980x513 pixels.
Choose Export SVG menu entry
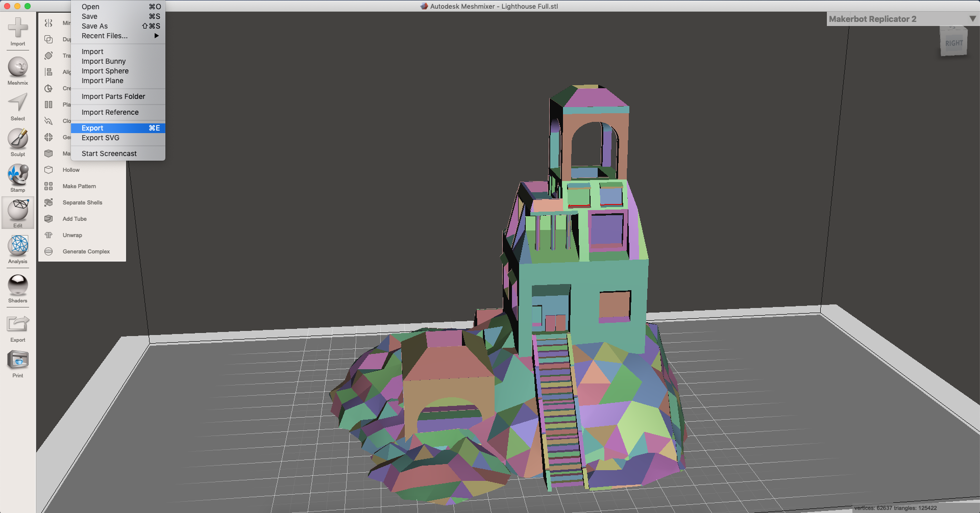tap(118, 138)
